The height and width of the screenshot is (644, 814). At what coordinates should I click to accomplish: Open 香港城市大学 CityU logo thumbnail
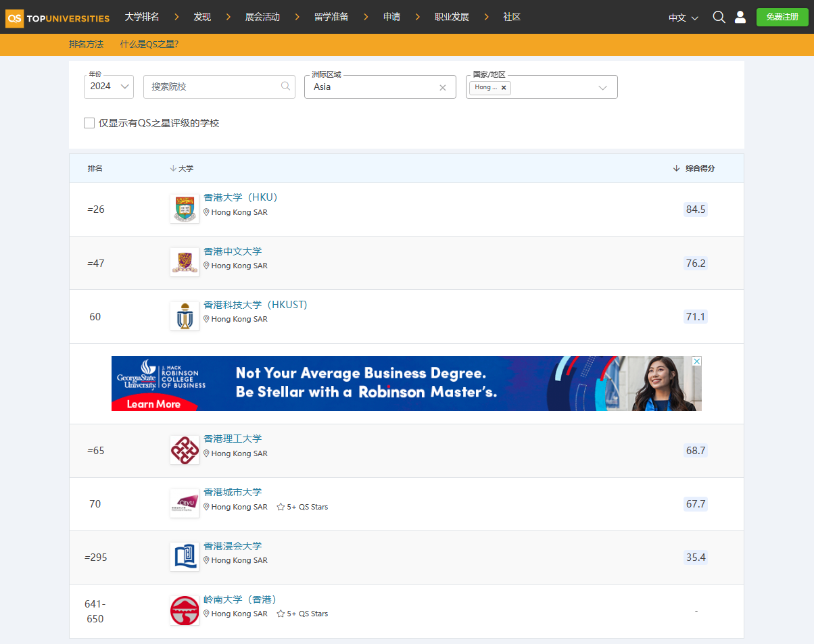pos(185,503)
